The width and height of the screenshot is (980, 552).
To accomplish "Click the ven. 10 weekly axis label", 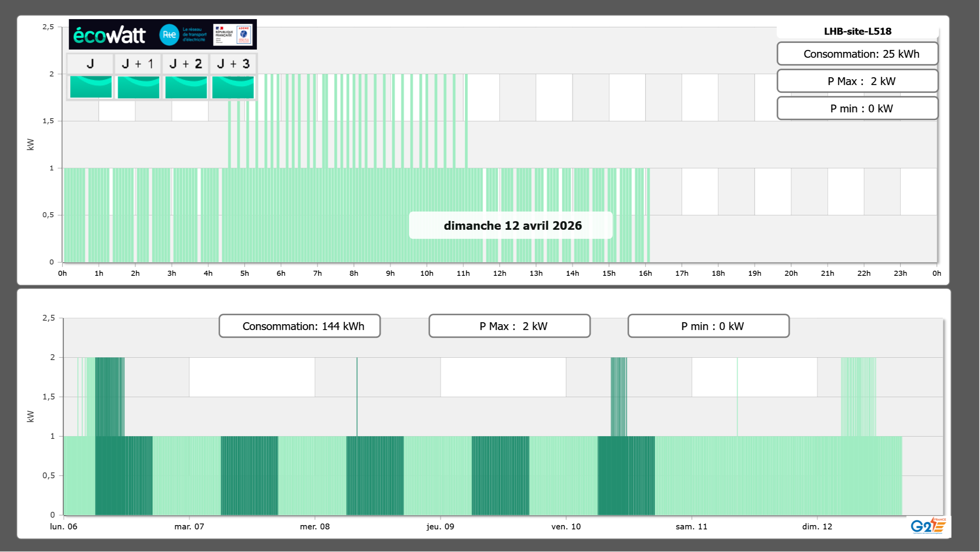I will coord(566,526).
